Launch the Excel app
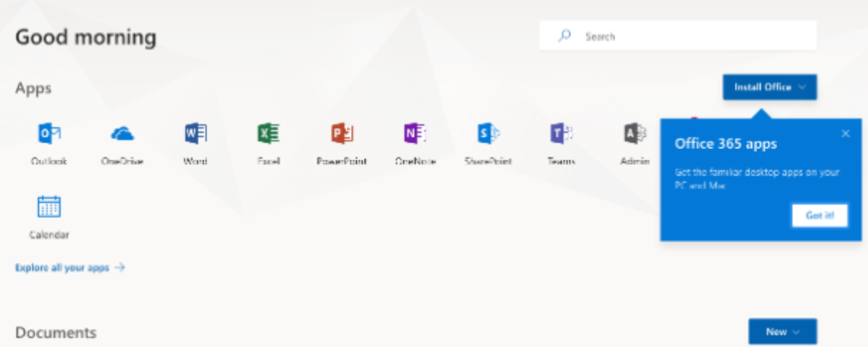868x347 pixels. [x=268, y=143]
